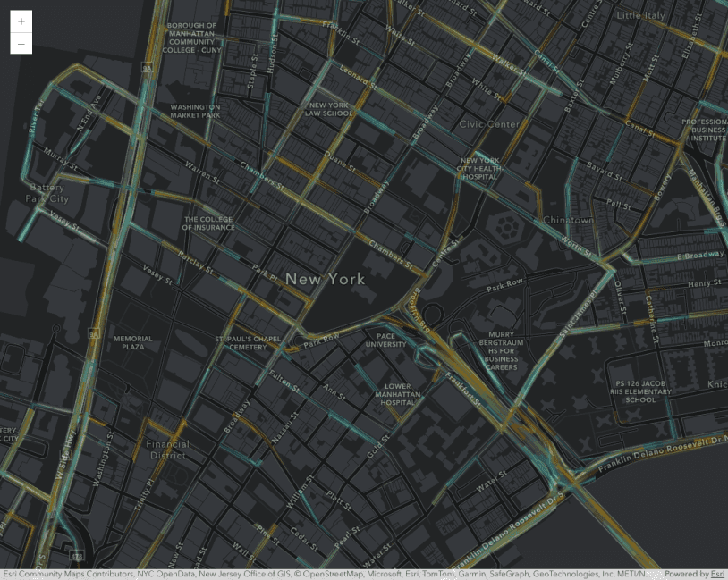Click the zoom out minus button

(x=19, y=42)
